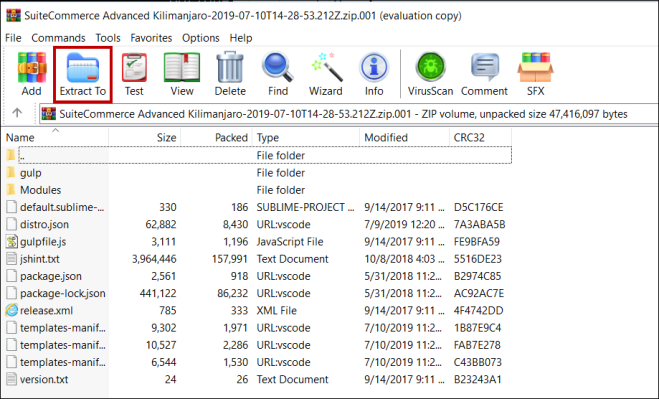This screenshot has height=399, width=659.
Task: Click the packed value 8,430
Action: click(235, 225)
